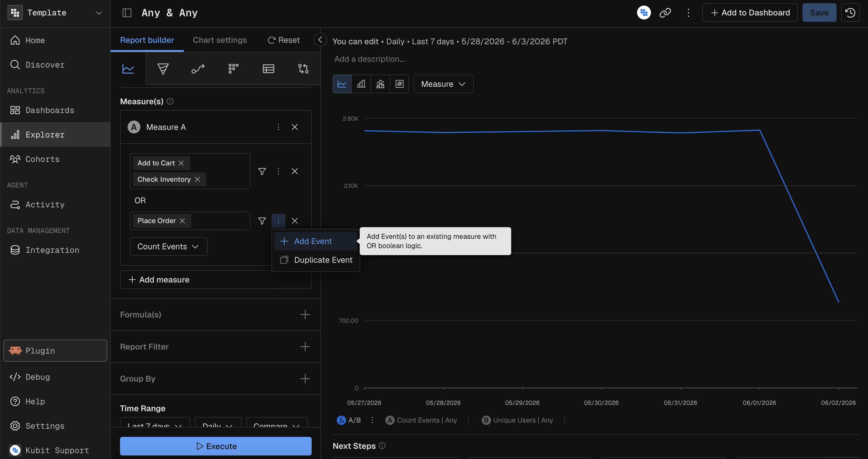Image resolution: width=868 pixels, height=459 pixels.
Task: Click Add to Dashboard
Action: 750,13
